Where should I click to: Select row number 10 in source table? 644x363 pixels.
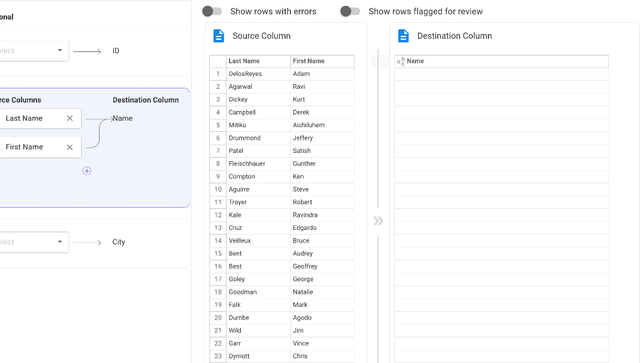point(218,189)
